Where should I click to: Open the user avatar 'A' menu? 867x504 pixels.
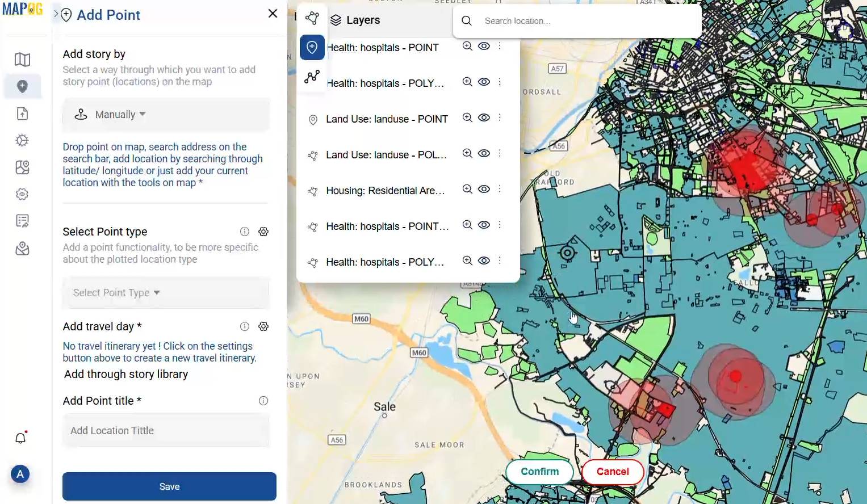coord(20,474)
